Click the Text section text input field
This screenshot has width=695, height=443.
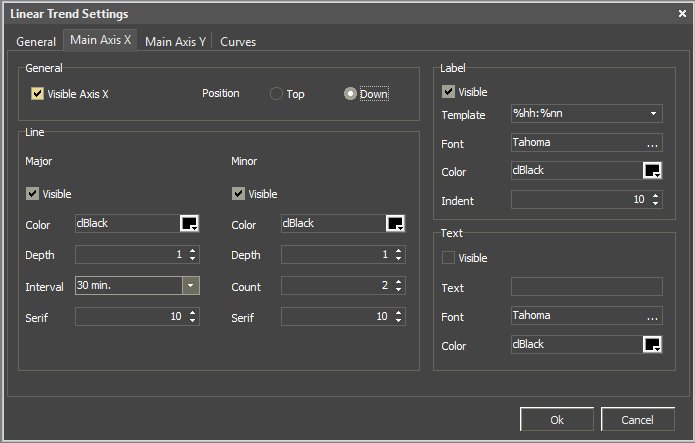(586, 286)
